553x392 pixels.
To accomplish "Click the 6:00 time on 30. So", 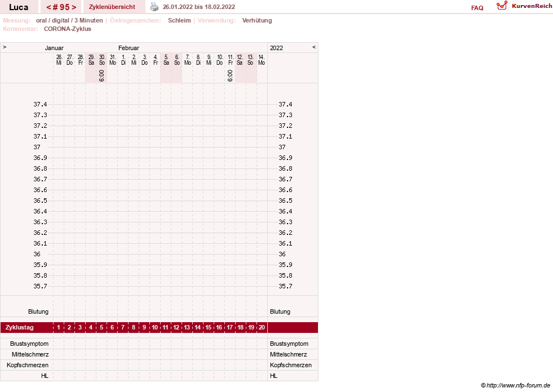I will pyautogui.click(x=101, y=76).
